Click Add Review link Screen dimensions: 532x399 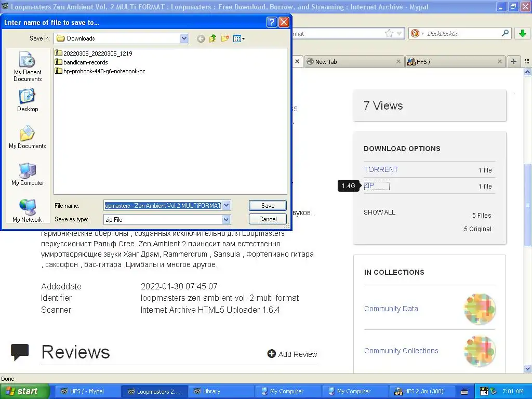point(292,354)
